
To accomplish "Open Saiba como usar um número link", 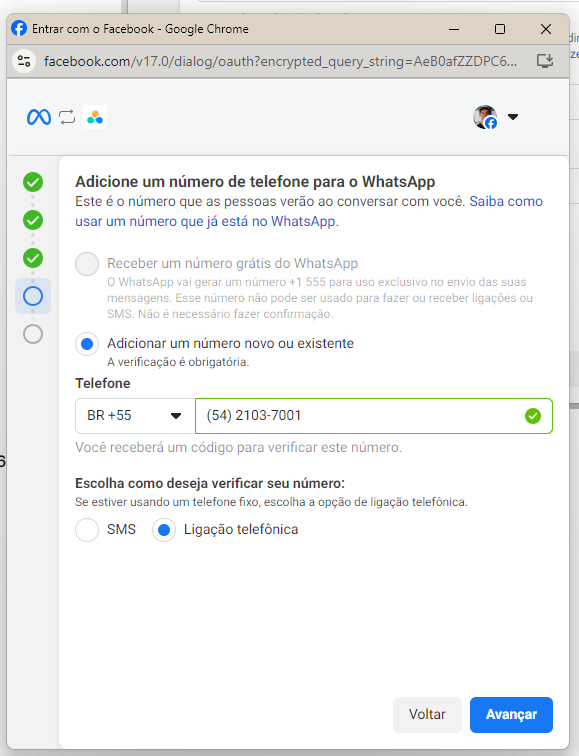I will pos(309,211).
